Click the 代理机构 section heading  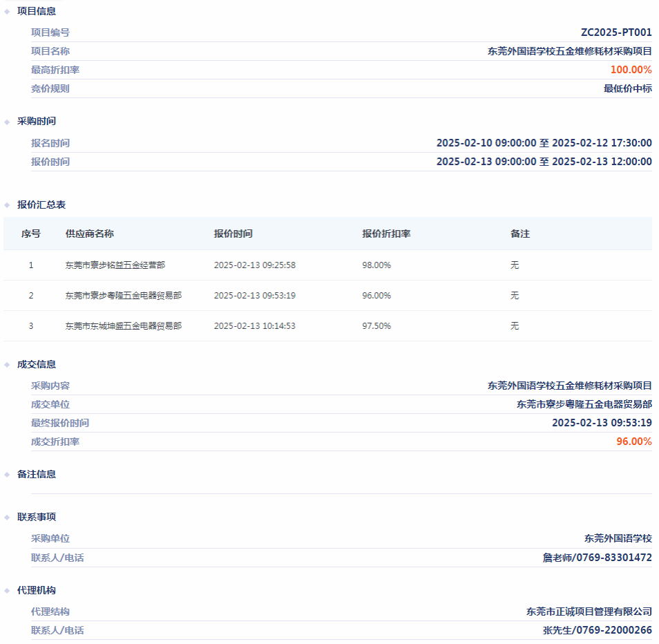(x=37, y=590)
